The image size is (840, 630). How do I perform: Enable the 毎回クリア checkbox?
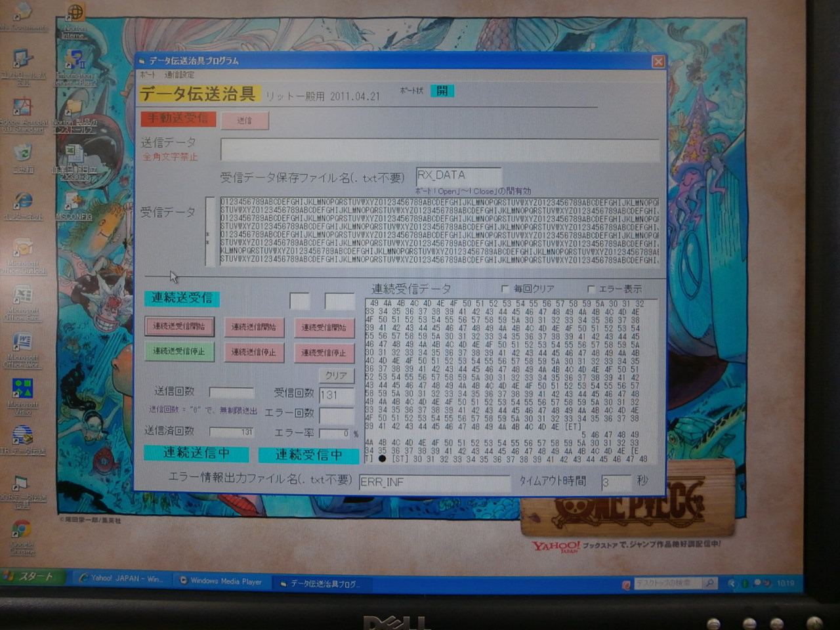coord(505,289)
